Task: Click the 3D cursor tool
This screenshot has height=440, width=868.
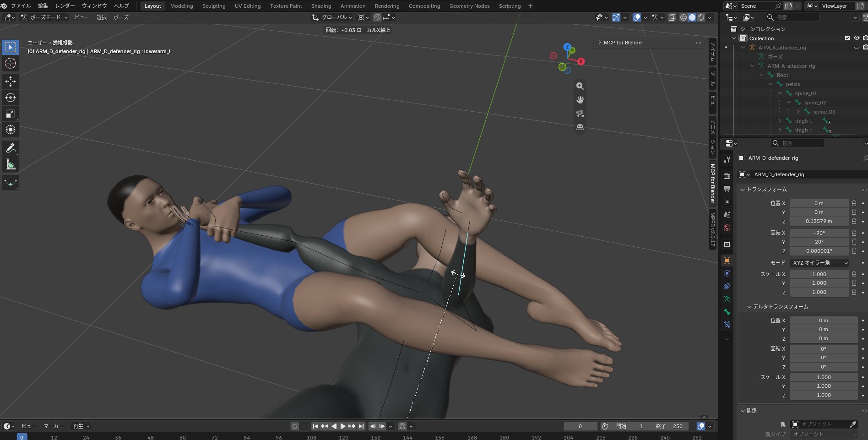Action: tap(11, 63)
